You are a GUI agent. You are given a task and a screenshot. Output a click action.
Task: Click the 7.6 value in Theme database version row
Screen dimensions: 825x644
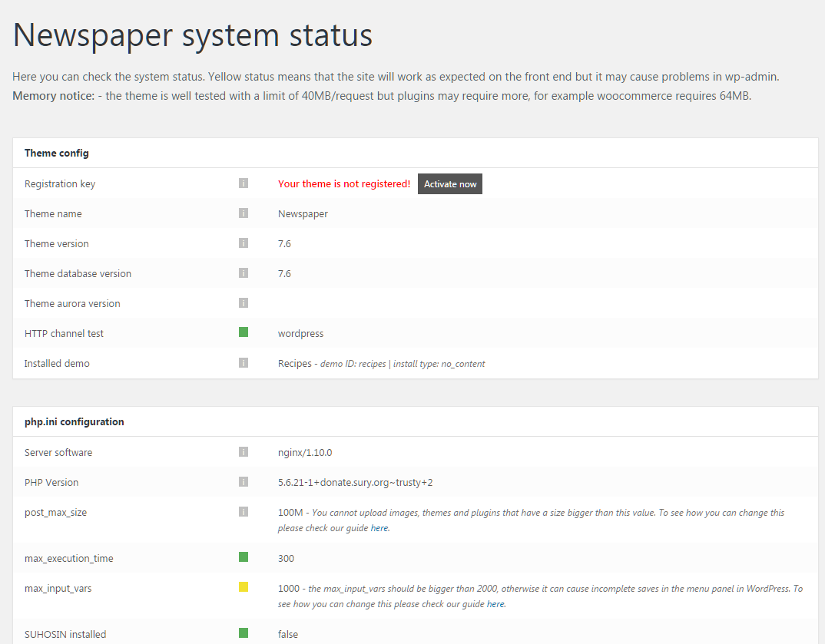(x=284, y=273)
